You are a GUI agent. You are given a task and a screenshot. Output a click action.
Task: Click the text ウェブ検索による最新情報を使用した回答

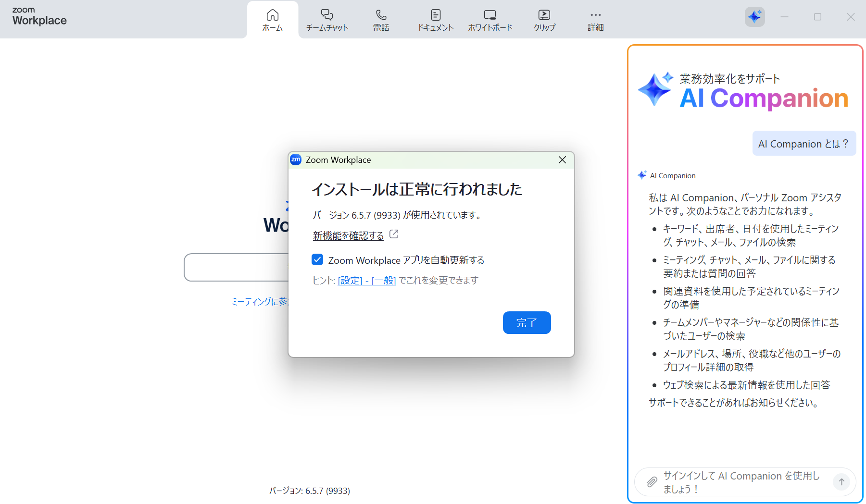pyautogui.click(x=747, y=385)
